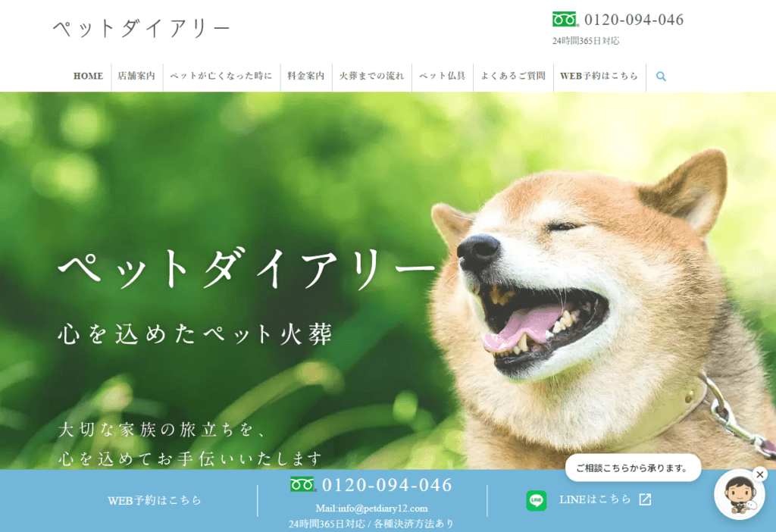Click phone number in bottom blue bar
776x532 pixels.
point(387,485)
